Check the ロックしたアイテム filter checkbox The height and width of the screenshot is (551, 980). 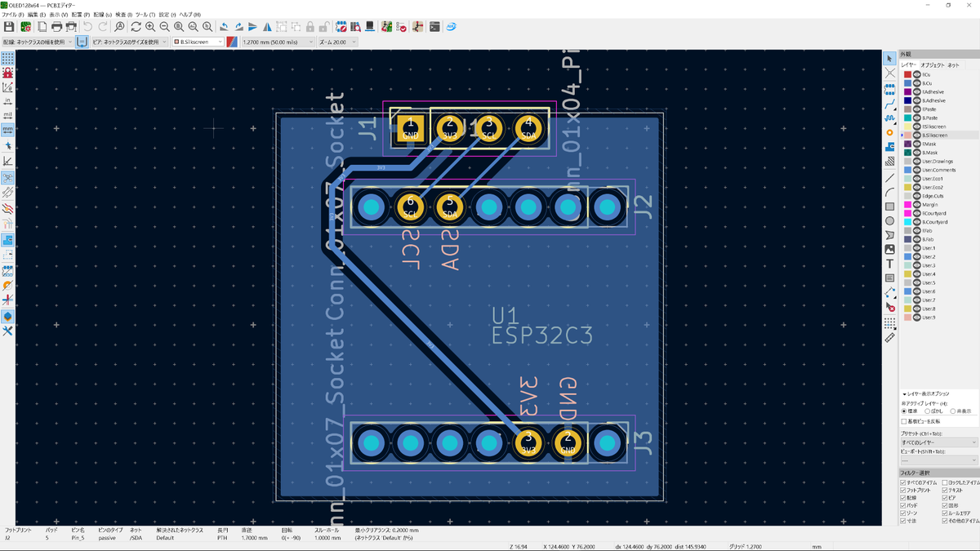click(x=960, y=482)
